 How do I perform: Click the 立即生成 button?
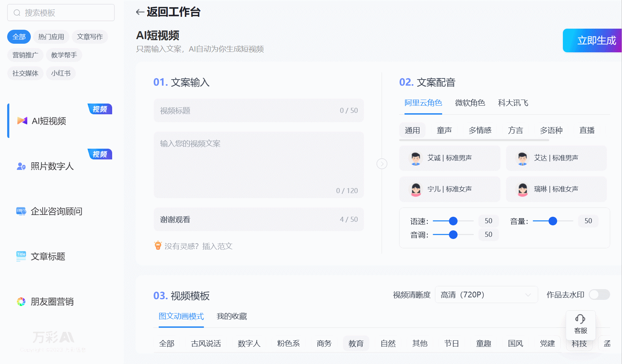(x=592, y=40)
